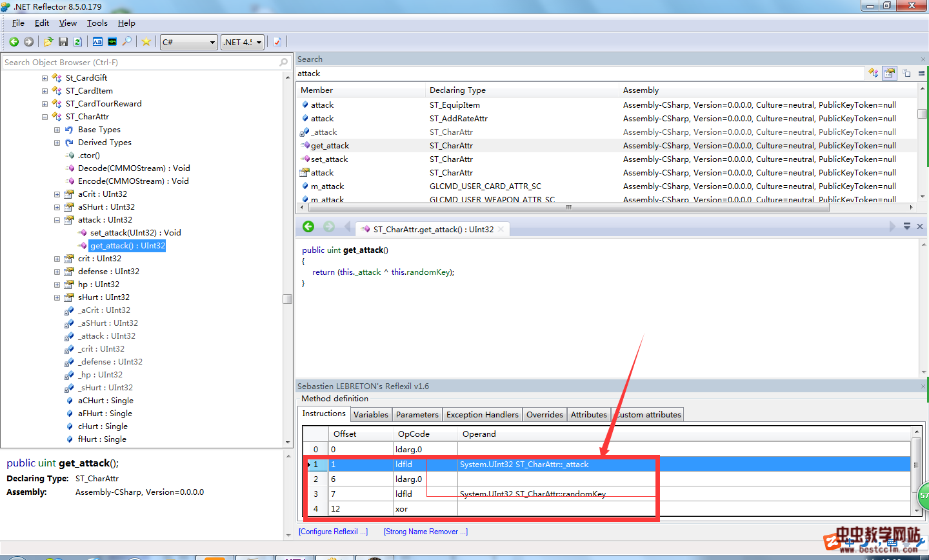Expand the ST_CardTourReward node

[x=45, y=104]
